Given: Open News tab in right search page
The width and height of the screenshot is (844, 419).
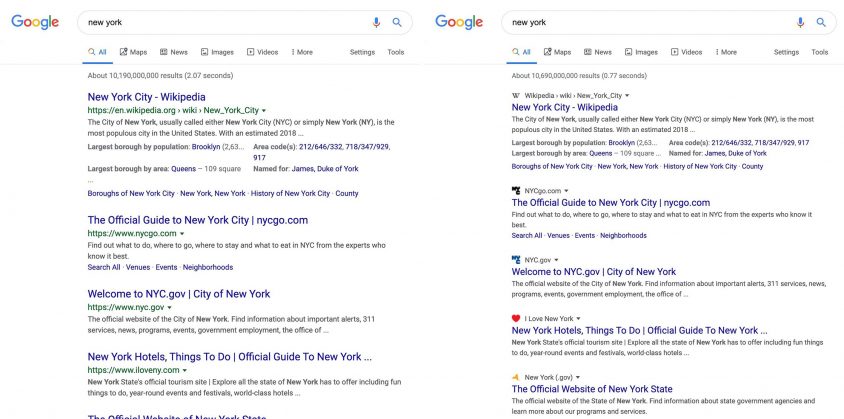Looking at the screenshot, I should (x=598, y=52).
